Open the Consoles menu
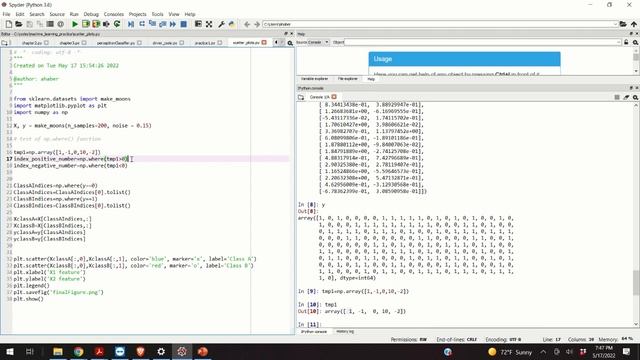Viewport: 640px width, 360px height. (113, 14)
